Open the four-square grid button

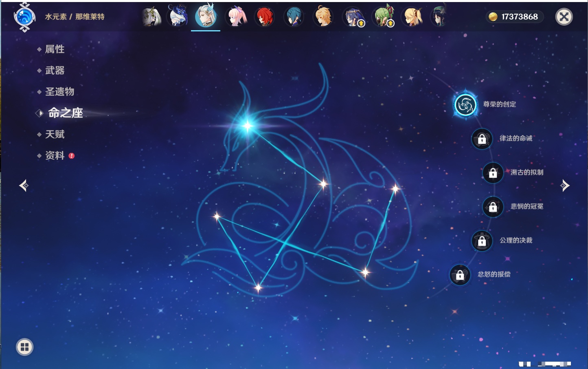24,347
